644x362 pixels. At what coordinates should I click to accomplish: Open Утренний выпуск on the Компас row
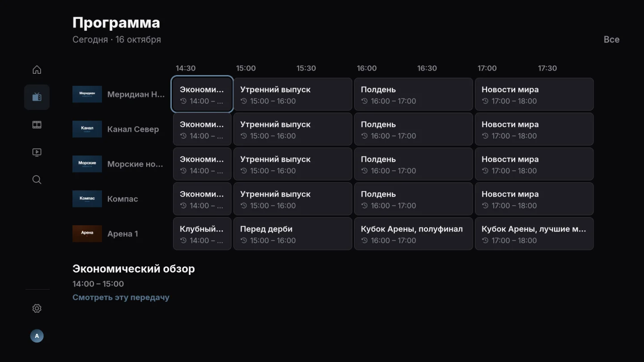tap(293, 199)
